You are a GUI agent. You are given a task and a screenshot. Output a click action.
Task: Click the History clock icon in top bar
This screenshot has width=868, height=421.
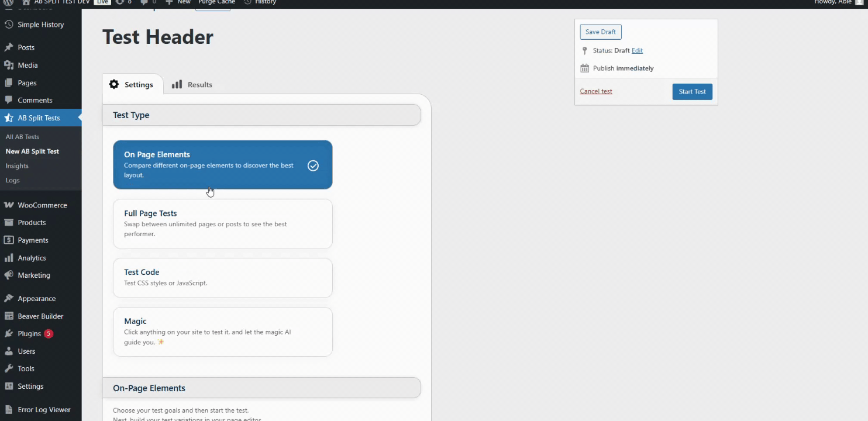(x=247, y=2)
